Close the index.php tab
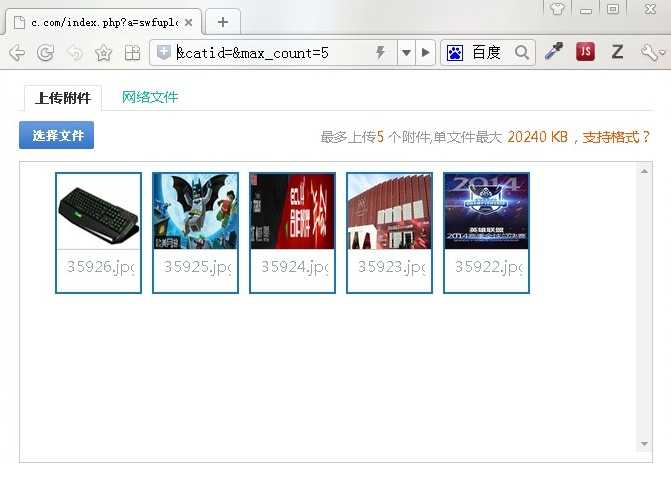This screenshot has width=671, height=481. (x=188, y=22)
